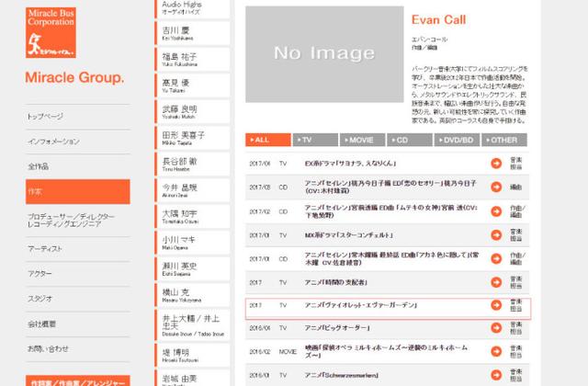Select Audio Highs in the artist list

click(192, 8)
